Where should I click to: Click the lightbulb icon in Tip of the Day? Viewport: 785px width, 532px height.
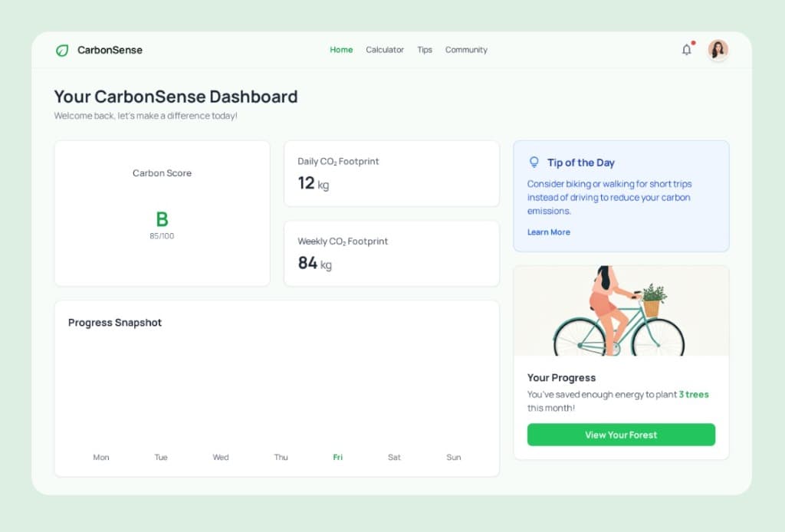(x=534, y=163)
